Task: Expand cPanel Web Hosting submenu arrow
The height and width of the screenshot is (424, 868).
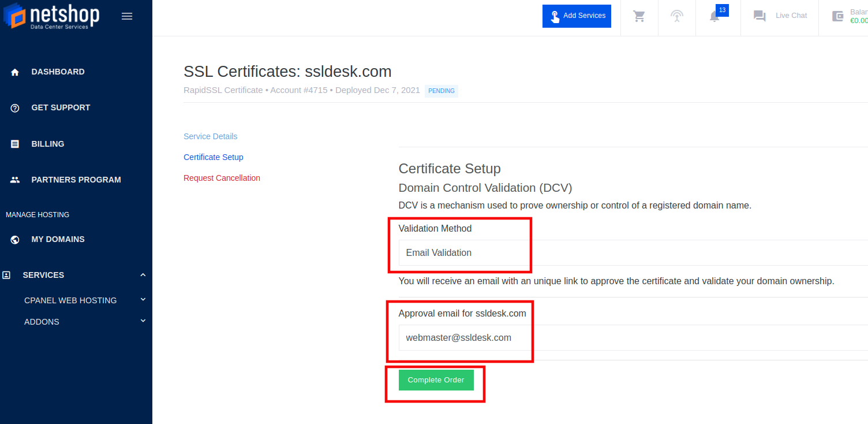Action: pos(143,299)
